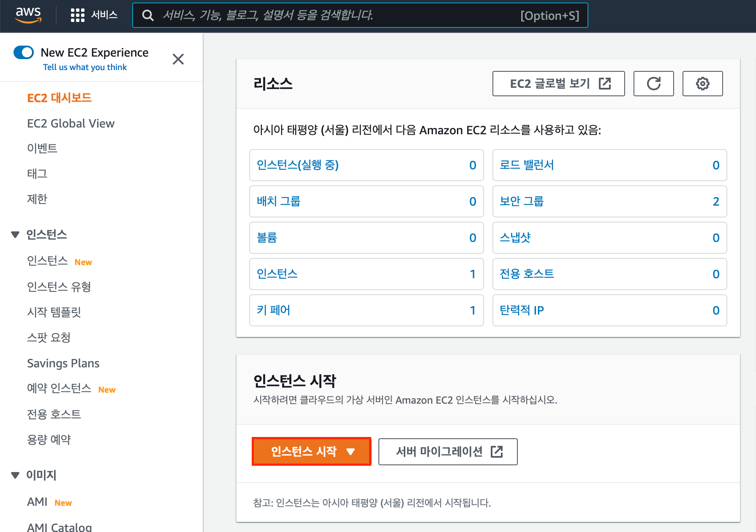This screenshot has height=532, width=756.
Task: Open AMI Catalog in sidebar
Action: [x=60, y=527]
